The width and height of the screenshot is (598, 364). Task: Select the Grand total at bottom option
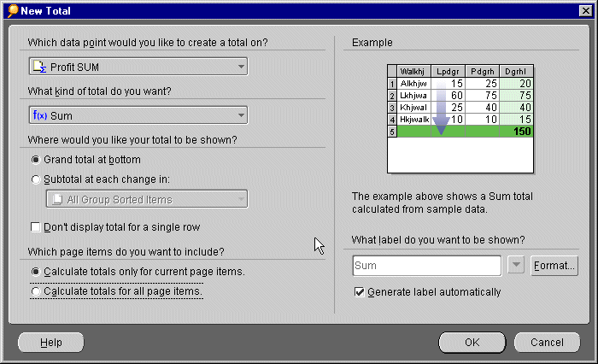36,160
